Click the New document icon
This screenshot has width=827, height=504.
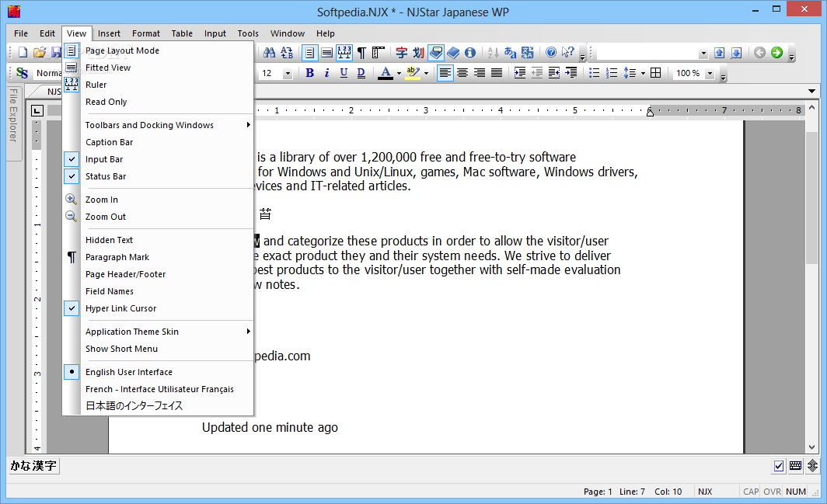[x=23, y=52]
